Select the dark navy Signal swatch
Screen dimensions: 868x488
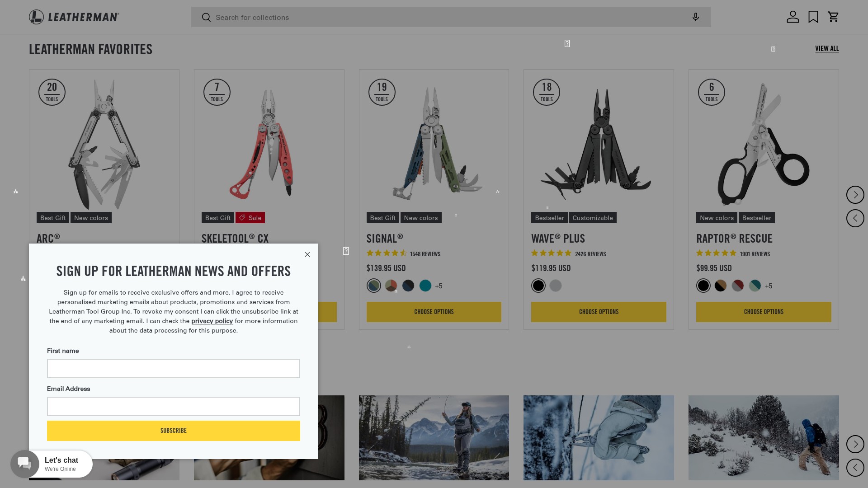click(x=408, y=286)
